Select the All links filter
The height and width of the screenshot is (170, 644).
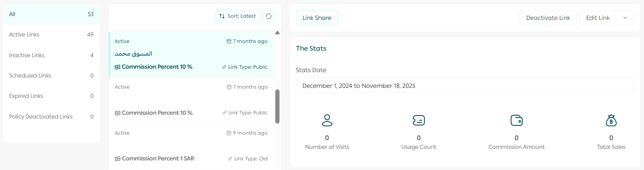pyautogui.click(x=51, y=14)
